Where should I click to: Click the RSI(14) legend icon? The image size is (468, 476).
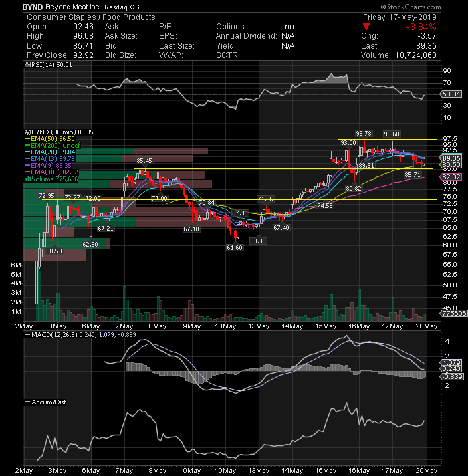(27, 65)
